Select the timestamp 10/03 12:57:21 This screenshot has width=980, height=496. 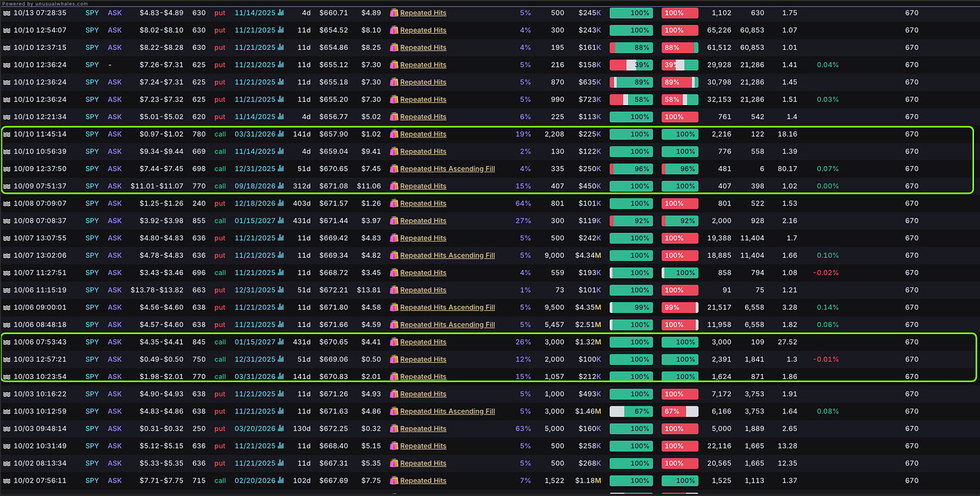(40, 359)
